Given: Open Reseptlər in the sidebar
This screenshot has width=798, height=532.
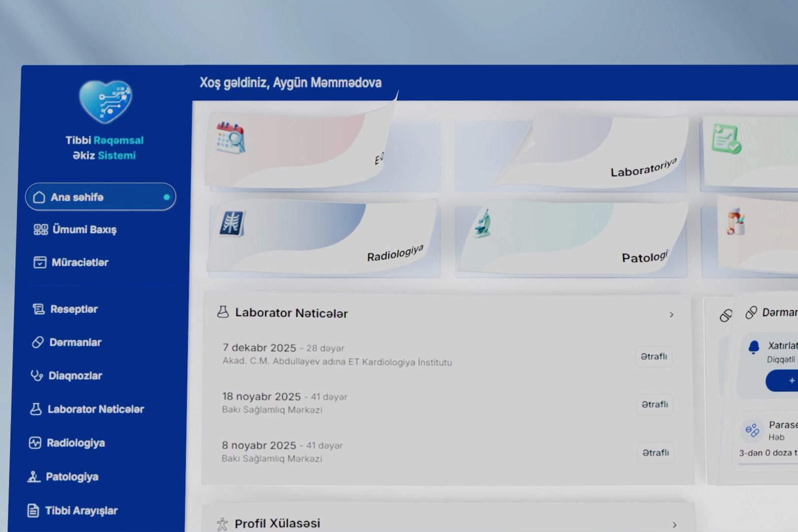Looking at the screenshot, I should 65,309.
